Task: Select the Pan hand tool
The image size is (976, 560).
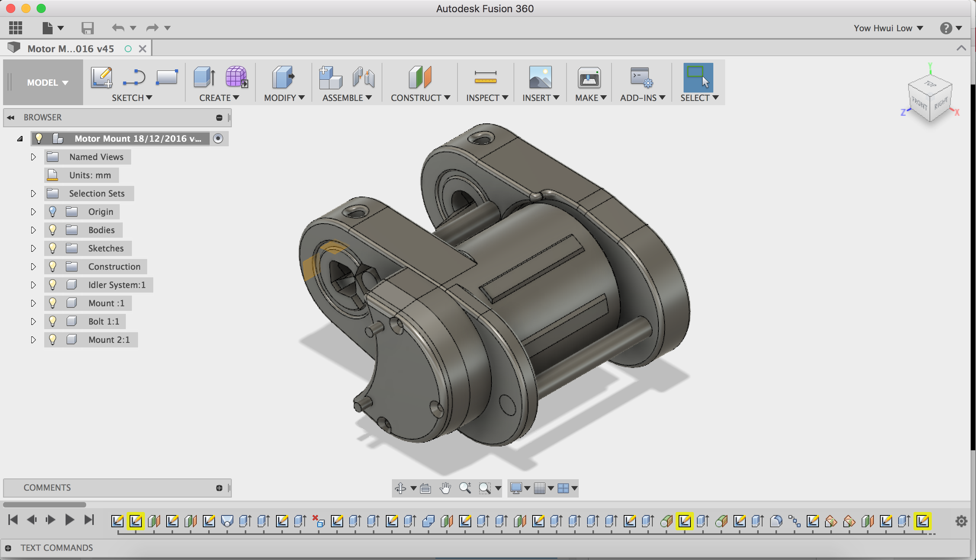Action: [x=445, y=488]
